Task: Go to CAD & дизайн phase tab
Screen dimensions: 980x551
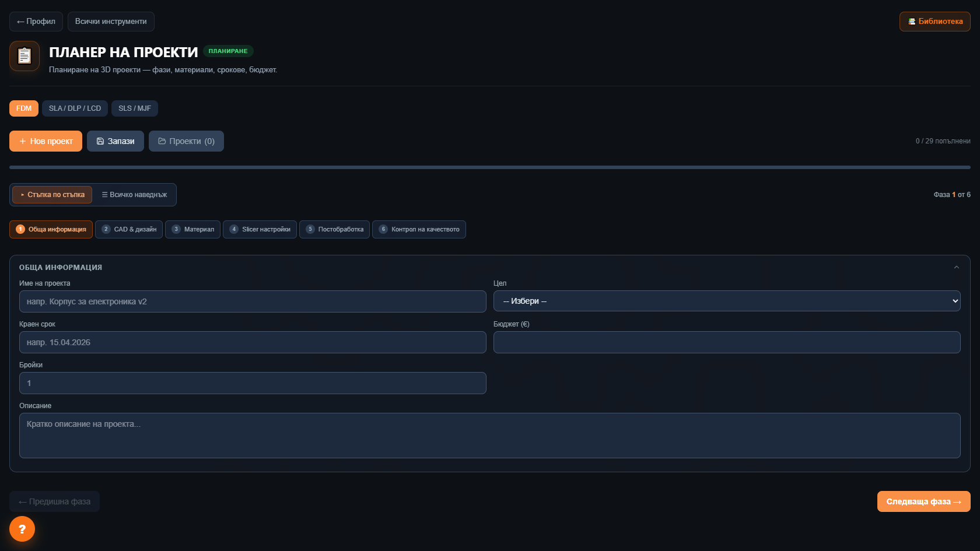Action: coord(129,229)
